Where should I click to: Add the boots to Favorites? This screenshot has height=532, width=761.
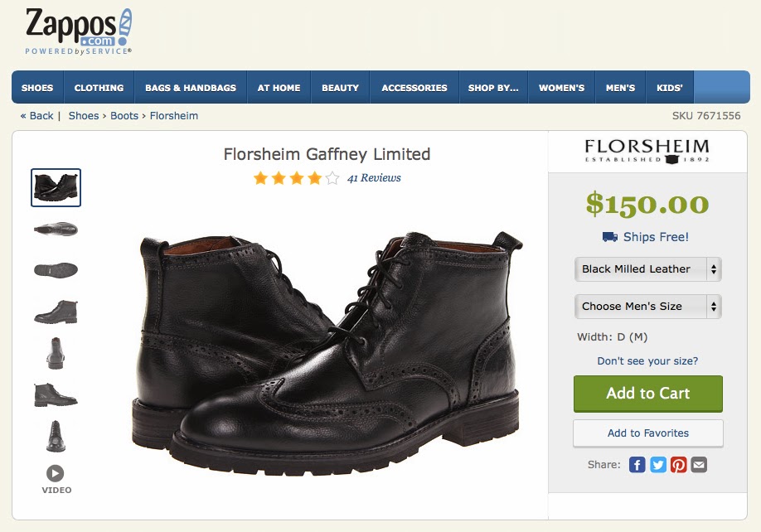pyautogui.click(x=647, y=433)
